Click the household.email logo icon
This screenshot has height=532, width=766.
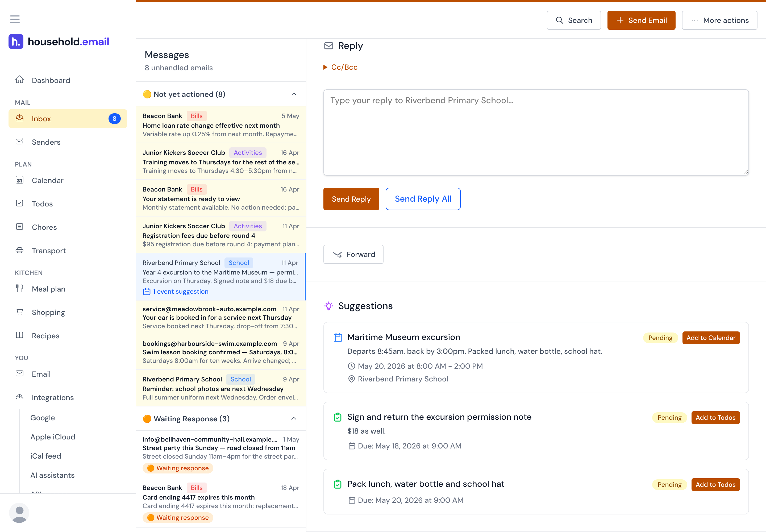[16, 42]
